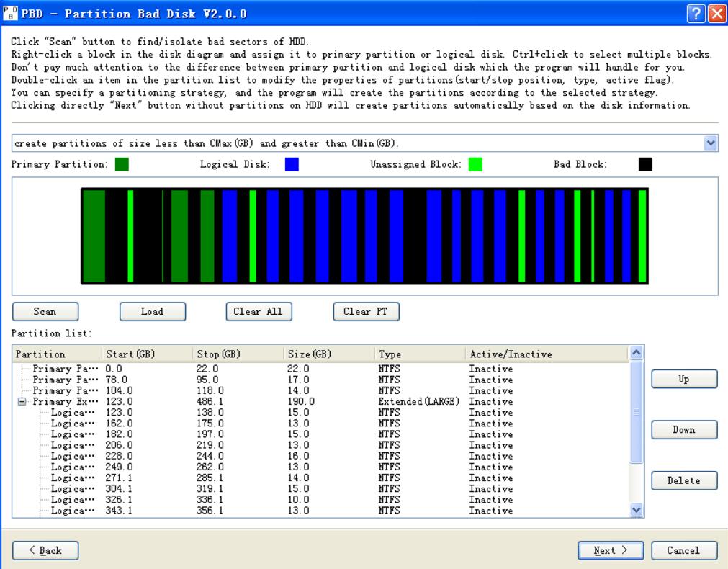Image resolution: width=728 pixels, height=569 pixels.
Task: Click the 118.0 stop value
Action: coord(210,390)
